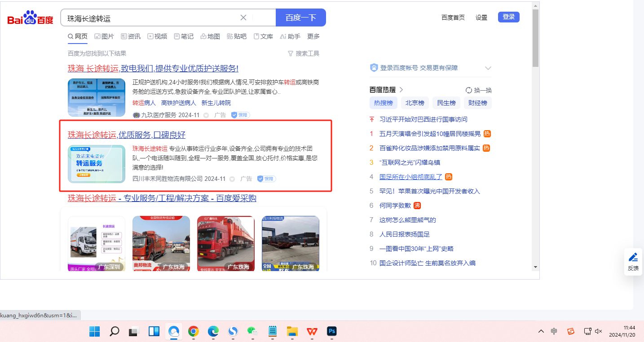Open Sogou browser from the taskbar
Screen dimensions: 644x342
[x=233, y=331]
